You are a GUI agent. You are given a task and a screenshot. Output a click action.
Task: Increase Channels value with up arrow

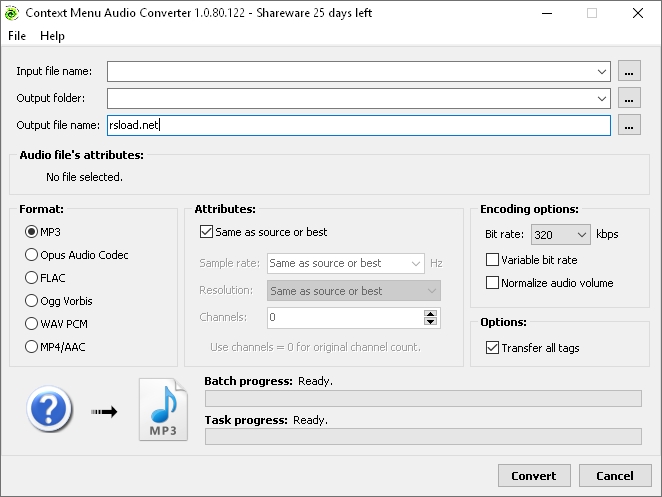pyautogui.click(x=431, y=313)
